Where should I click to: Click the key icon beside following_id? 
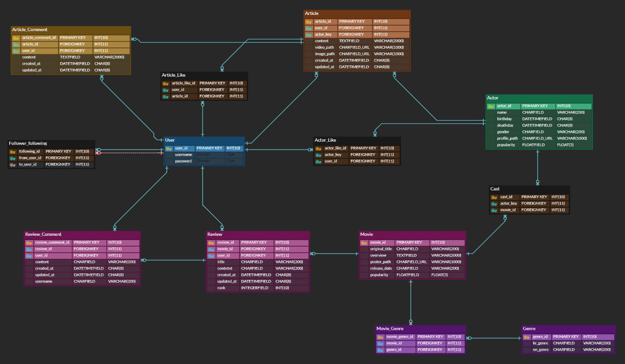tap(13, 152)
